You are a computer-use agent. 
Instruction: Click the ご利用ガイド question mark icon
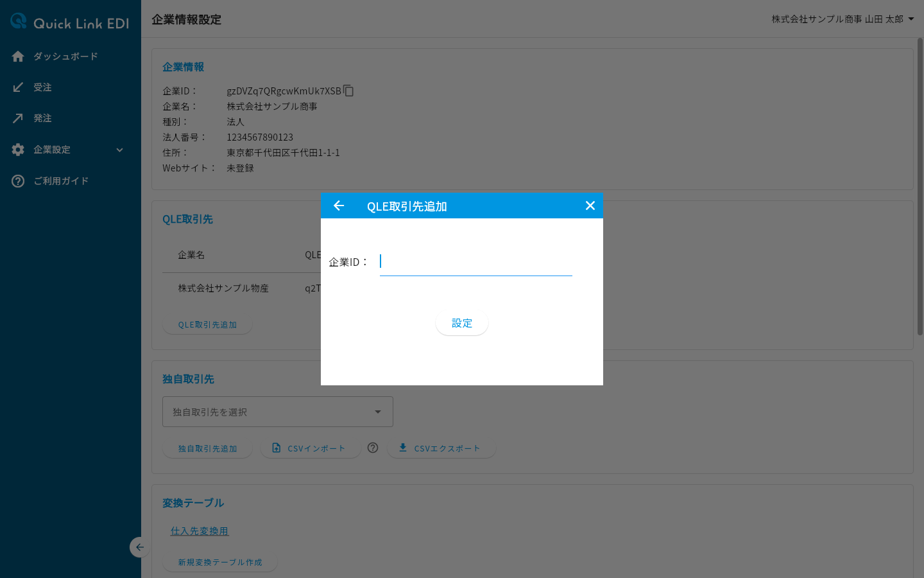tap(18, 181)
